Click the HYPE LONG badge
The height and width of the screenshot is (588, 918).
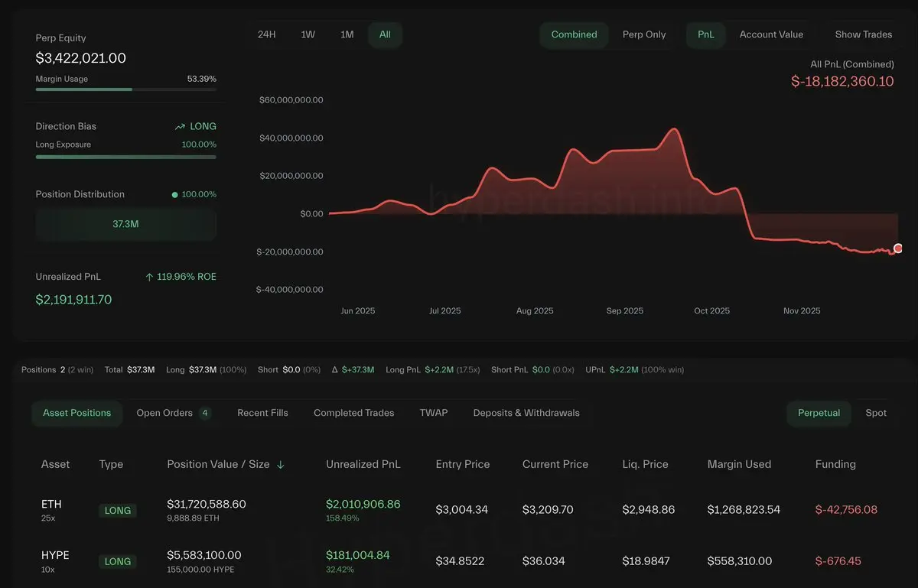point(118,562)
